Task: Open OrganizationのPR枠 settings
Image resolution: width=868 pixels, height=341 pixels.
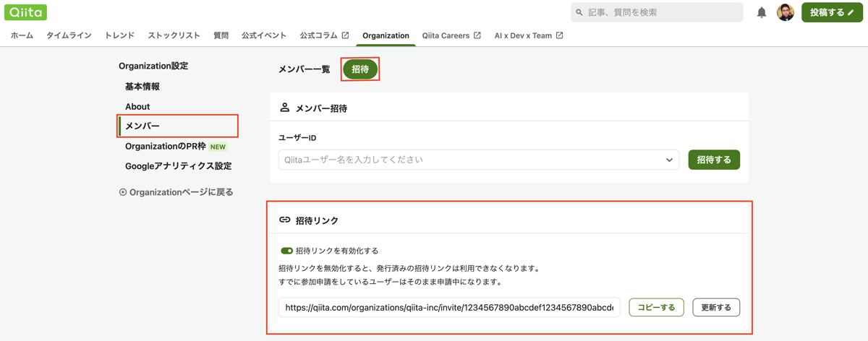Action: pos(166,146)
